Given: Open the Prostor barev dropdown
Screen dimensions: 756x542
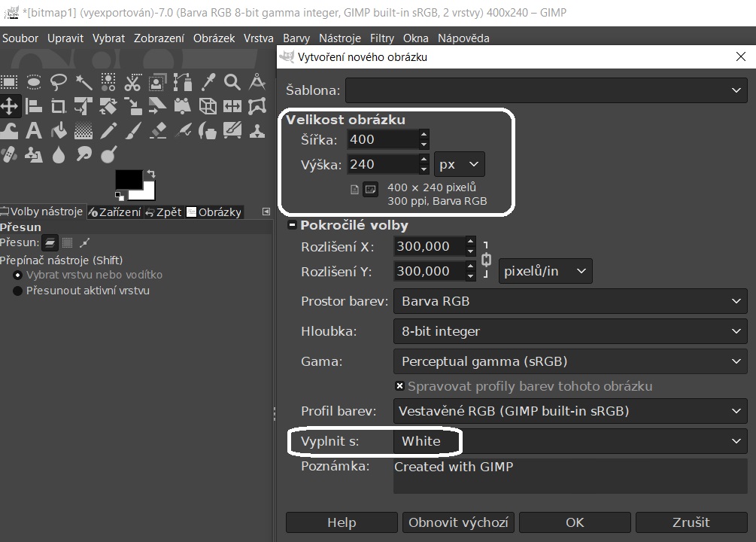Looking at the screenshot, I should (x=570, y=301).
